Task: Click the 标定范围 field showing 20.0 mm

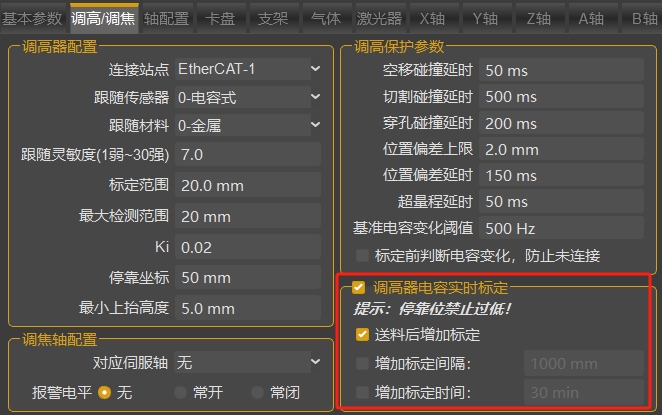Action: click(248, 185)
